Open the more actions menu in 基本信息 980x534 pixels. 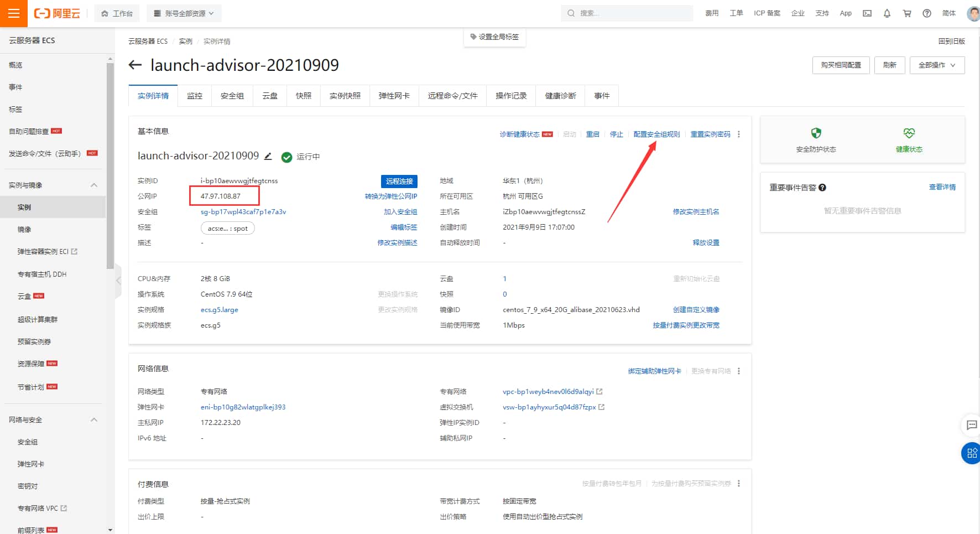pyautogui.click(x=739, y=134)
